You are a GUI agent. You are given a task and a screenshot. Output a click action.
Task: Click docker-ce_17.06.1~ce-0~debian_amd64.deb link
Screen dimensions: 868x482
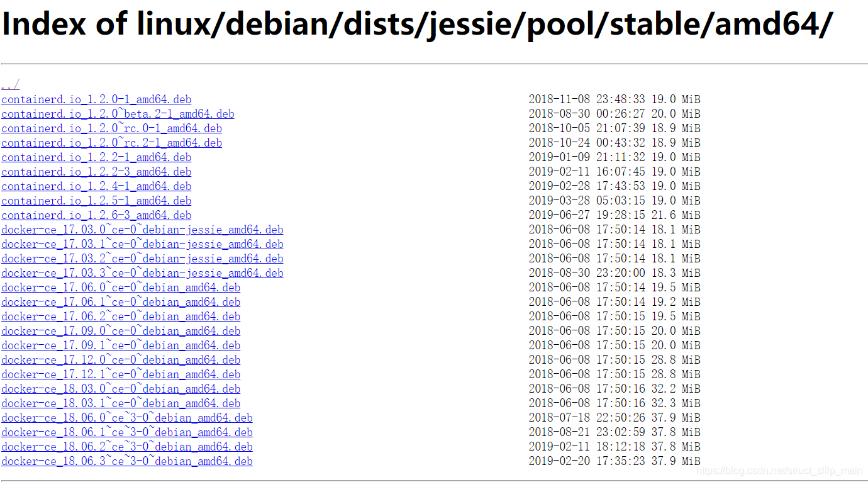pos(121,302)
